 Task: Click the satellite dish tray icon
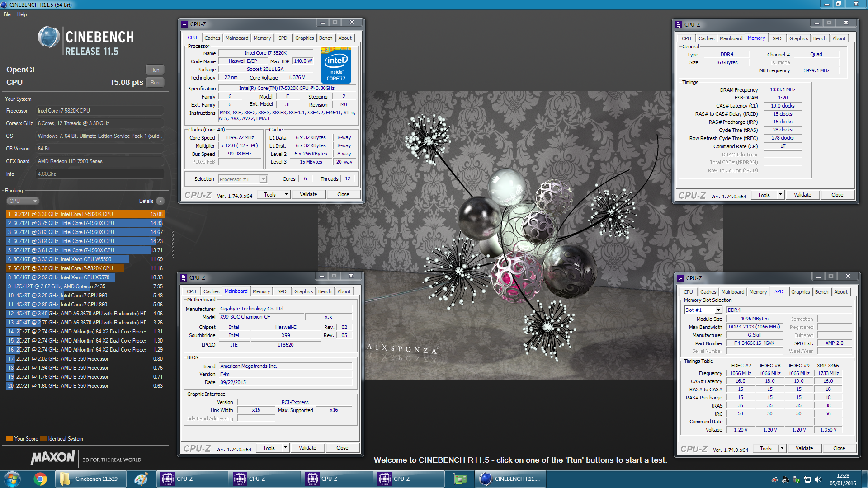pyautogui.click(x=785, y=479)
